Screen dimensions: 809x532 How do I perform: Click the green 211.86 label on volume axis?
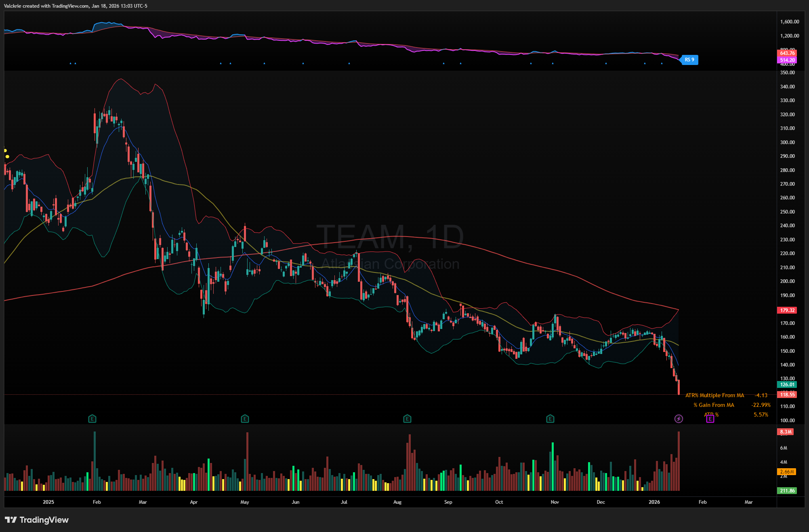coord(787,491)
